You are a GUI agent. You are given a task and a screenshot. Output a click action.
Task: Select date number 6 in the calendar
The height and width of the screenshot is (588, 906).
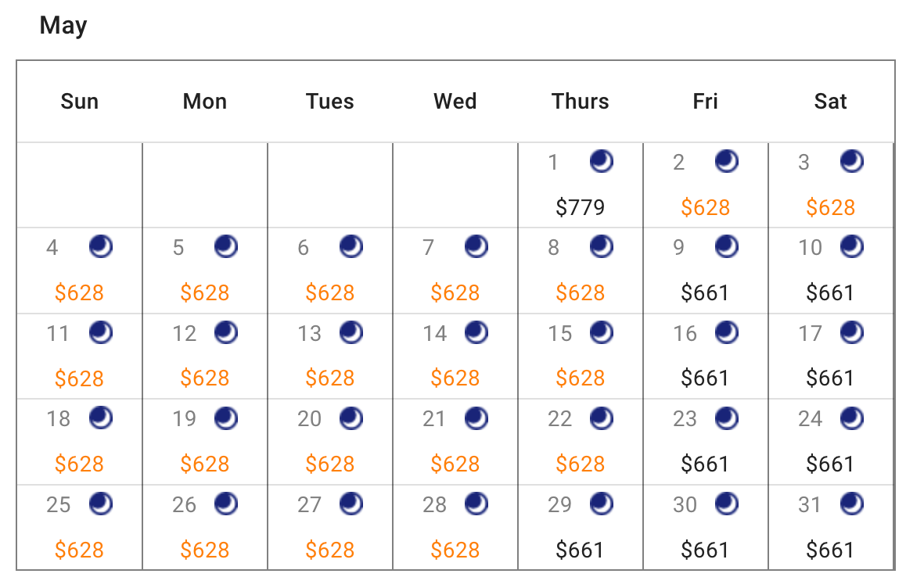point(304,248)
